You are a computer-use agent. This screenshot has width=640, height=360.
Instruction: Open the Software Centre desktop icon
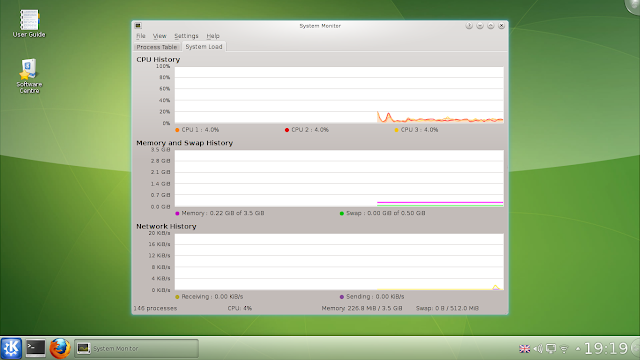(29, 76)
